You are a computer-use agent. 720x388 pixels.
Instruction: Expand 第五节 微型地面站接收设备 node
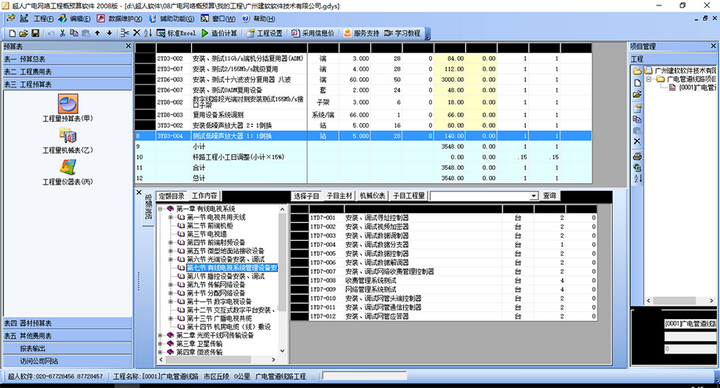tap(170, 251)
